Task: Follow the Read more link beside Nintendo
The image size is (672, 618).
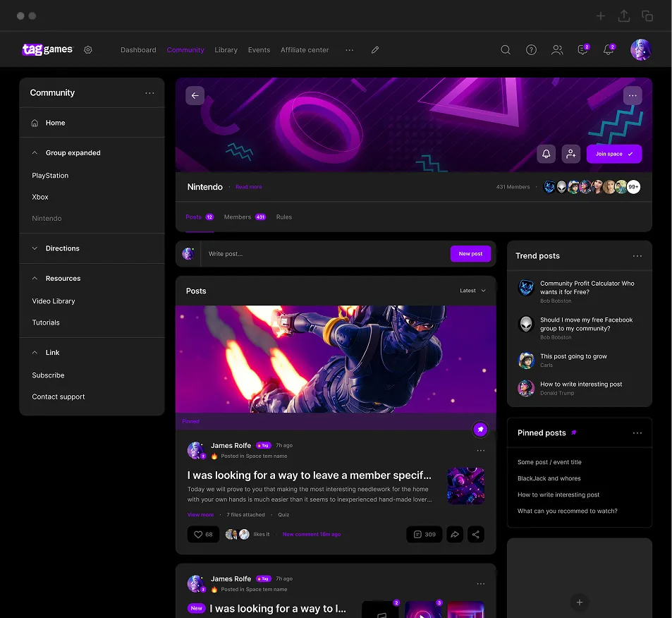Action: [249, 187]
